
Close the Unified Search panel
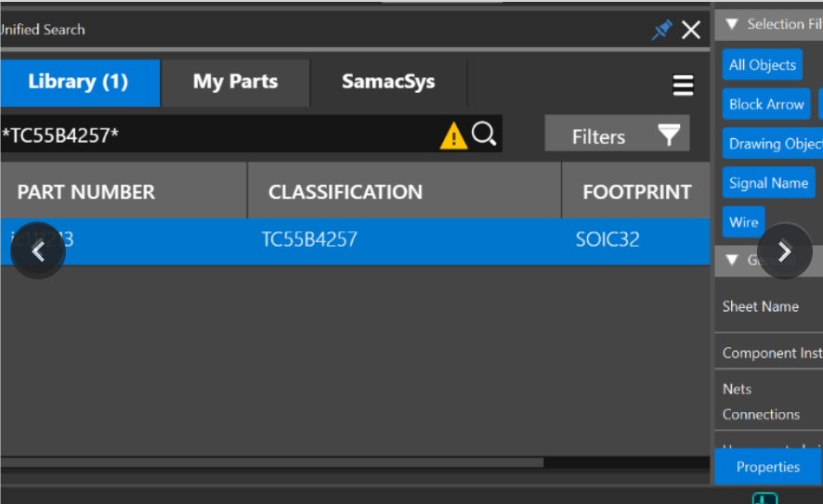pos(691,31)
